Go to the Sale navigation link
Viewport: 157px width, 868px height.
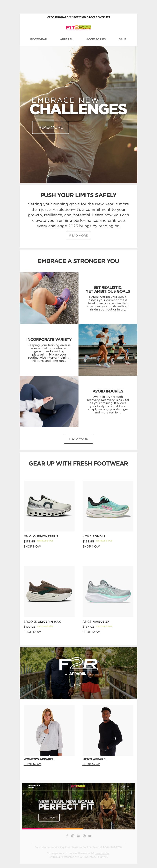pyautogui.click(x=123, y=39)
